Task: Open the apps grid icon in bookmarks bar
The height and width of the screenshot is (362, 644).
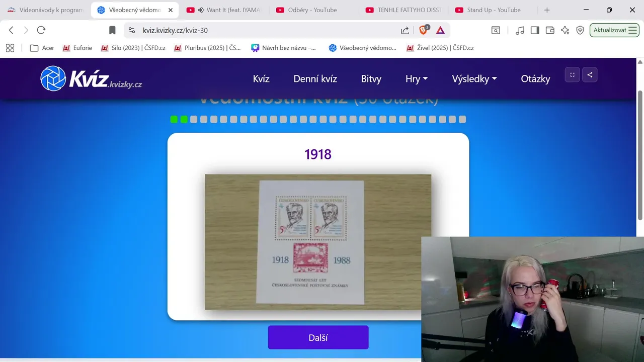Action: click(x=10, y=48)
